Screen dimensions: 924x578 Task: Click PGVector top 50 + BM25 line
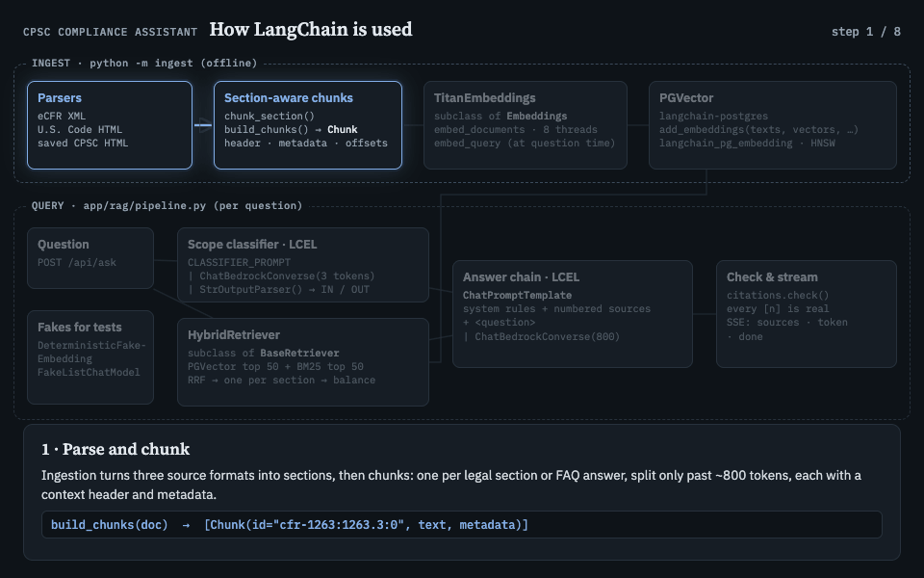point(275,367)
